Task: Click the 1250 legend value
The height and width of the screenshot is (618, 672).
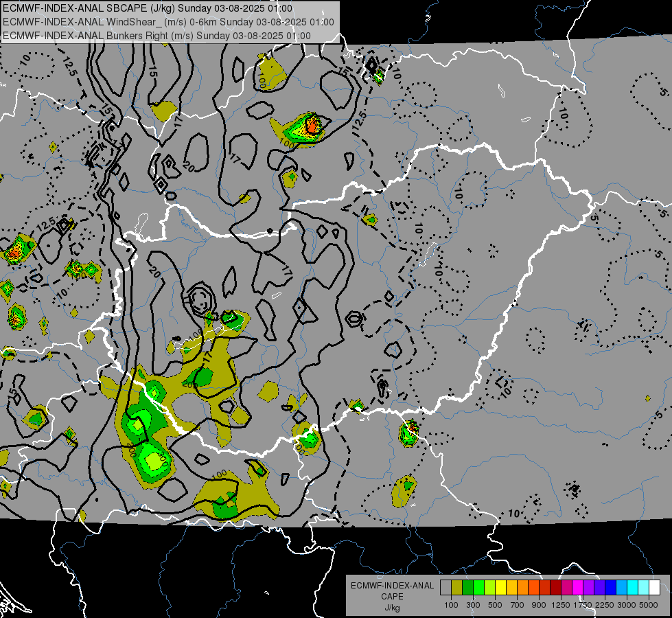Action: tap(561, 605)
